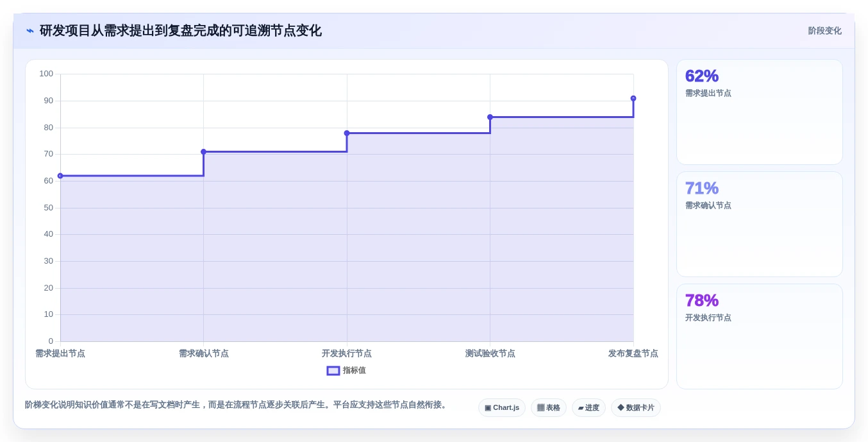
Task: Select the 数据卡片 tag chip
Action: [x=636, y=408]
